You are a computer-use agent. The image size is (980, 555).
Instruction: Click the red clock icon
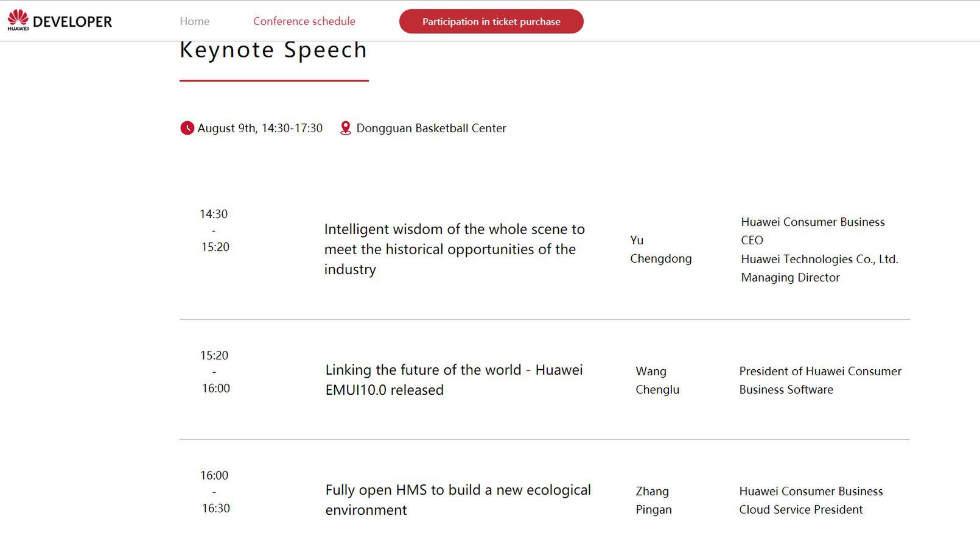click(x=187, y=128)
